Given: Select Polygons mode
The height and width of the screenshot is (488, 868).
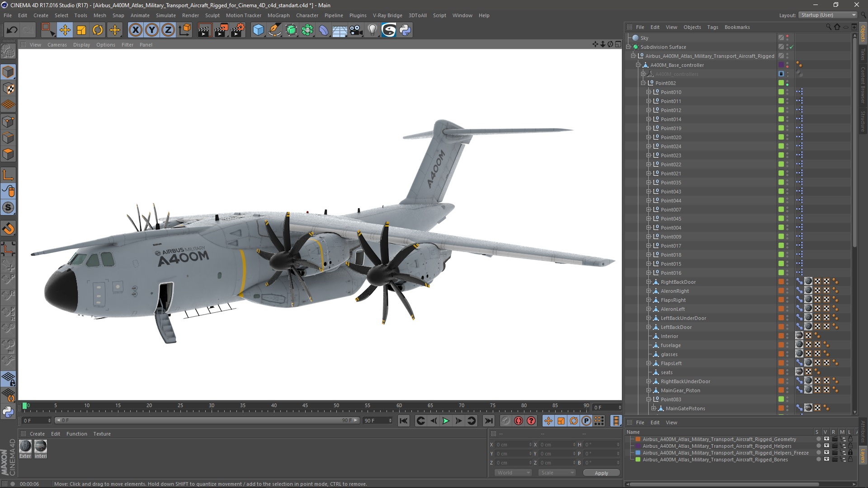Looking at the screenshot, I should (8, 154).
